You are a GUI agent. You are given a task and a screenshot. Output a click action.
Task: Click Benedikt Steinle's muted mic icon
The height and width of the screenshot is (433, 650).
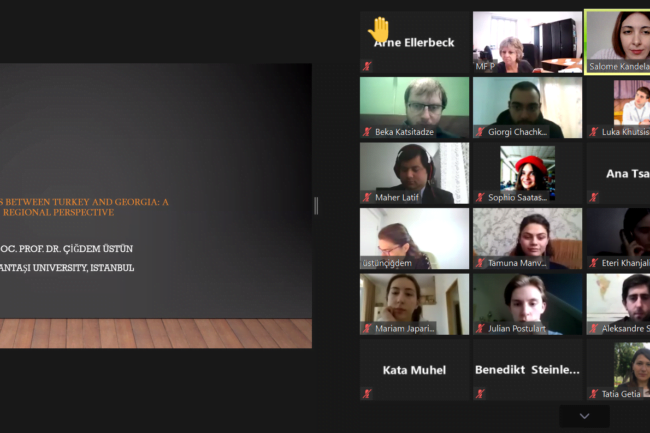tap(480, 394)
